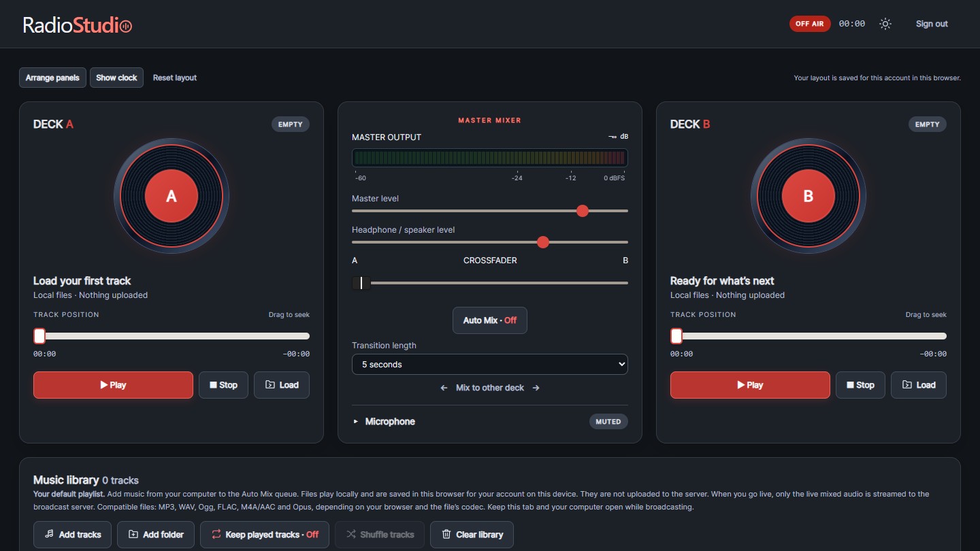Image resolution: width=980 pixels, height=551 pixels.
Task: Toggle Auto Mix on
Action: point(490,320)
